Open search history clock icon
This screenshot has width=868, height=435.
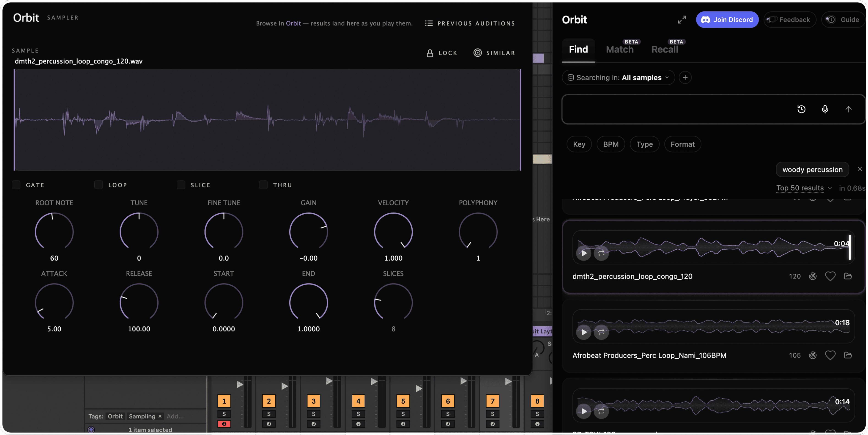point(801,109)
